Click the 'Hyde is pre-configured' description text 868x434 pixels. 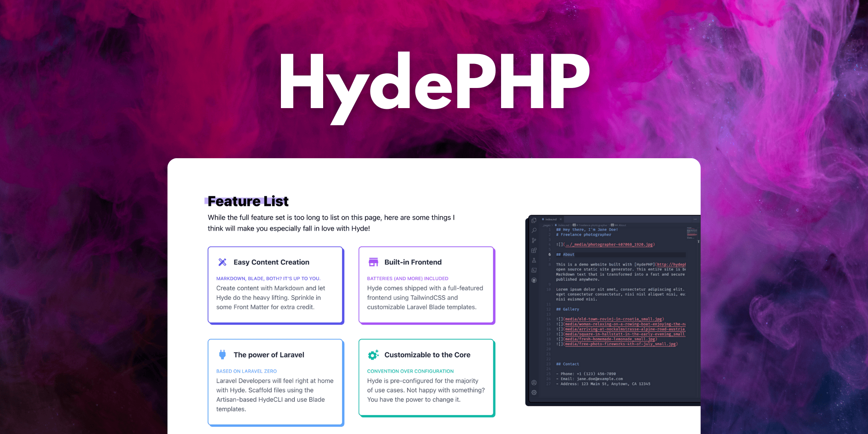click(426, 390)
